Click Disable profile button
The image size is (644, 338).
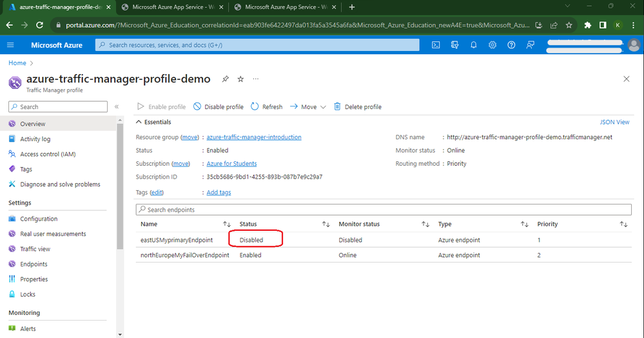coord(218,106)
